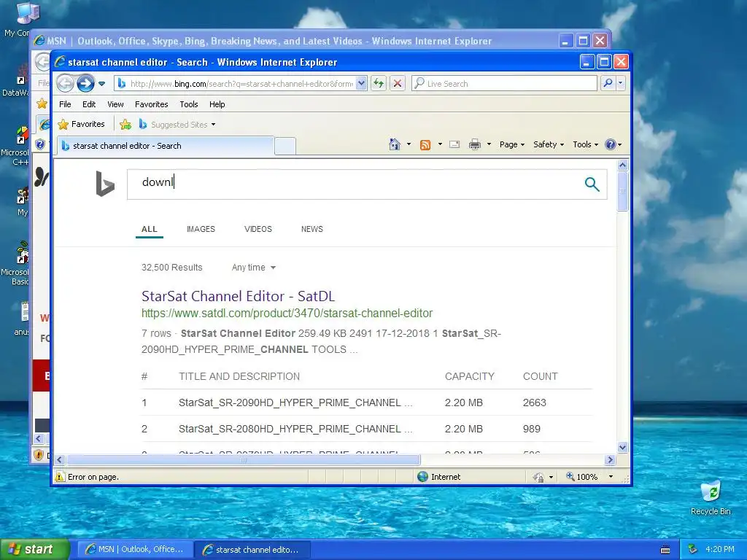Open the command bar Tools menu
The image size is (747, 560).
585,144
